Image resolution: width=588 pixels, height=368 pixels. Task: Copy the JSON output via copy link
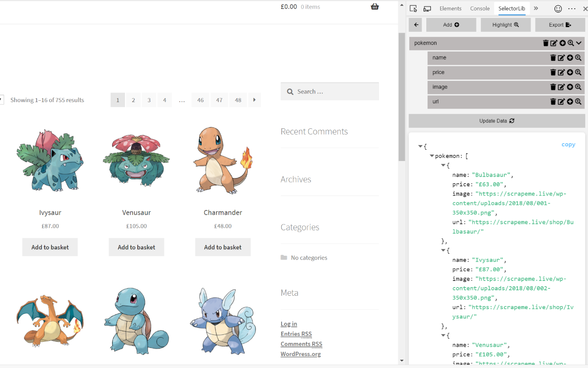(x=568, y=144)
